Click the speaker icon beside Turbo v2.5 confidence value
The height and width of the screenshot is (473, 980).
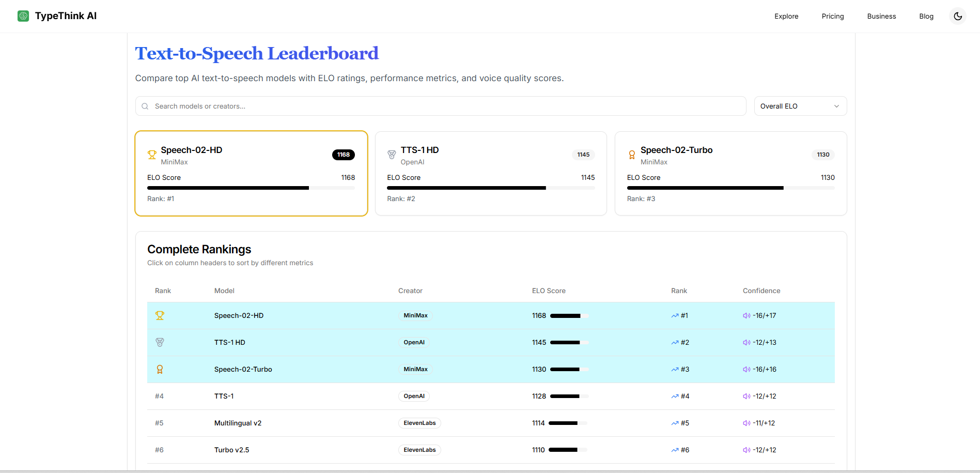(746, 450)
